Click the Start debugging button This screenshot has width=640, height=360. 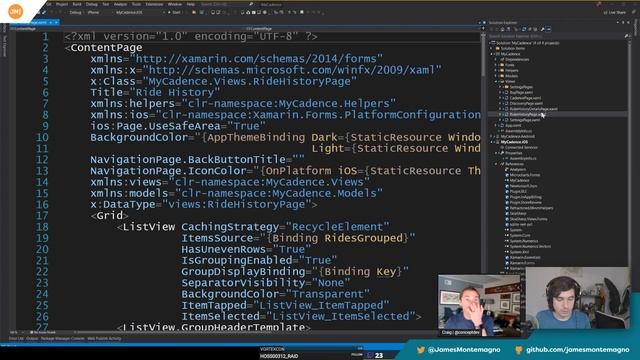(175, 13)
